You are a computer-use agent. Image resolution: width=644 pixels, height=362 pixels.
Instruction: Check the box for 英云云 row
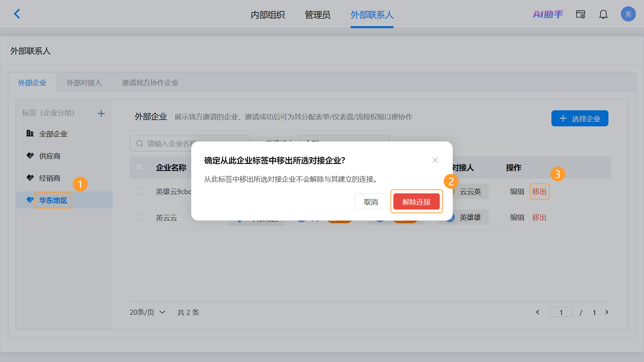[139, 217]
